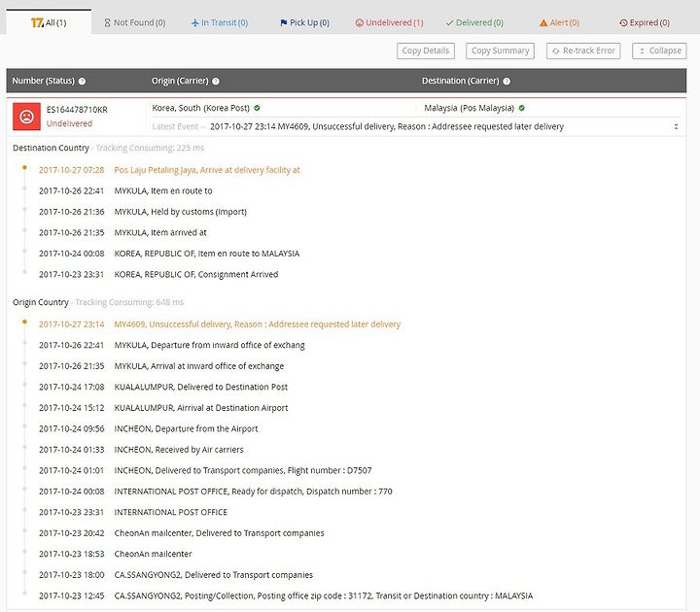Switch to the Expired (0) tab
Image resolution: width=700 pixels, height=612 pixels.
pos(645,22)
